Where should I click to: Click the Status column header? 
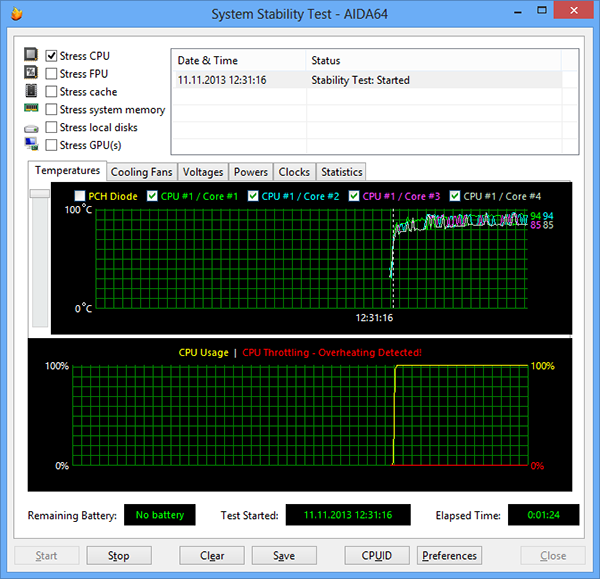[433, 60]
